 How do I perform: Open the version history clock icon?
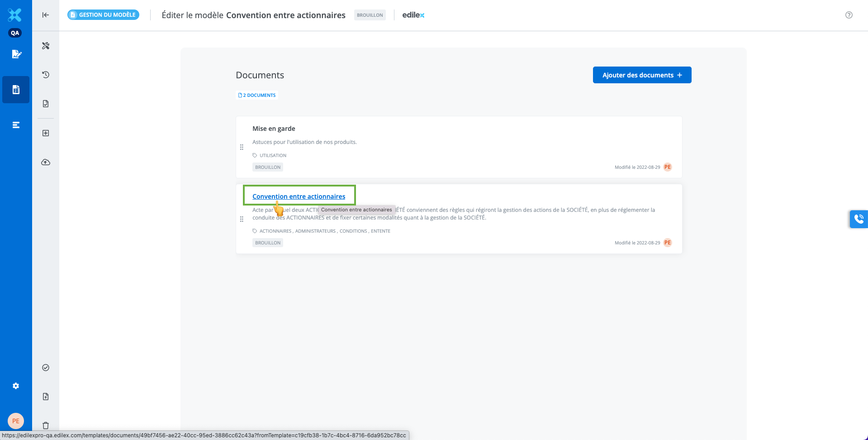46,75
